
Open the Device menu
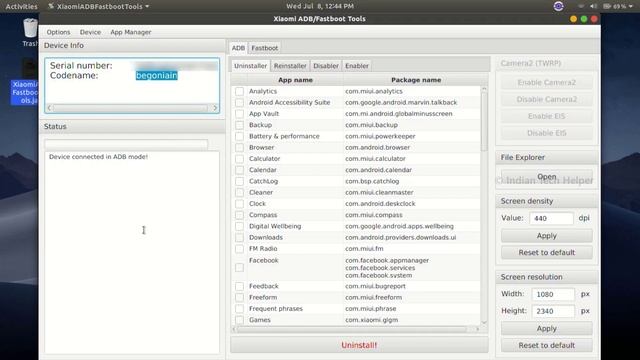90,32
